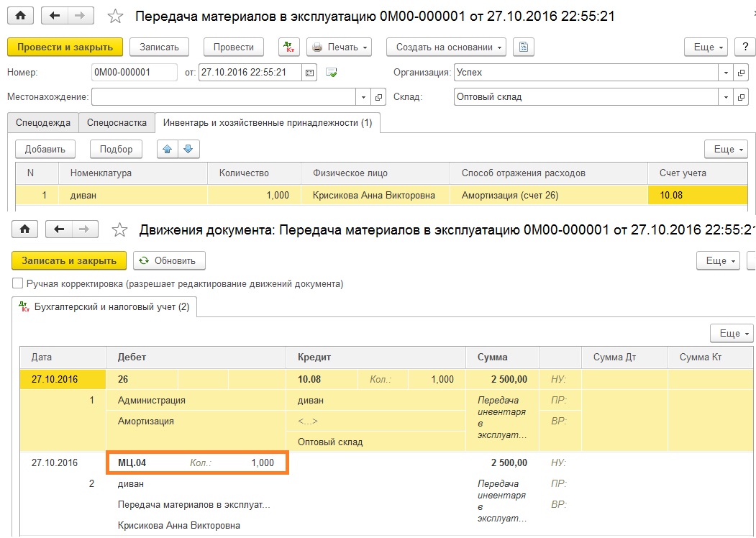
Task: Click the Сумма Дт column header
Action: pos(624,357)
